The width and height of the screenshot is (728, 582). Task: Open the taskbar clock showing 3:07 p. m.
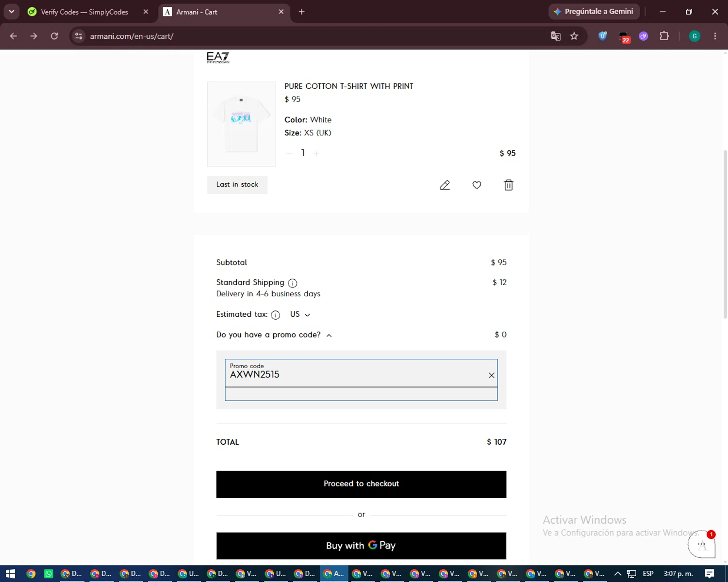click(678, 574)
